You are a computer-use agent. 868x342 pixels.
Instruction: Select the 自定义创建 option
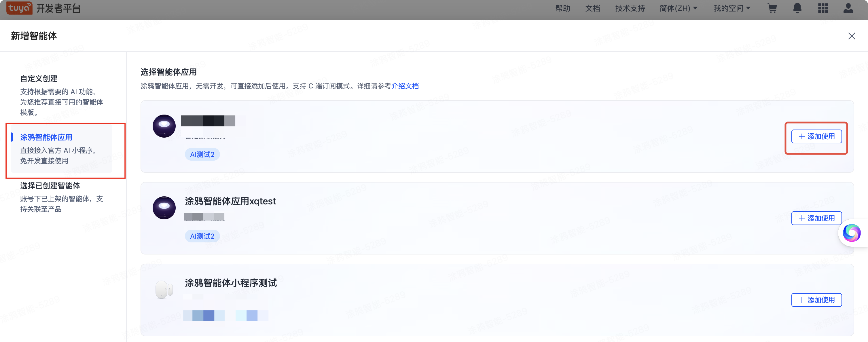click(39, 79)
